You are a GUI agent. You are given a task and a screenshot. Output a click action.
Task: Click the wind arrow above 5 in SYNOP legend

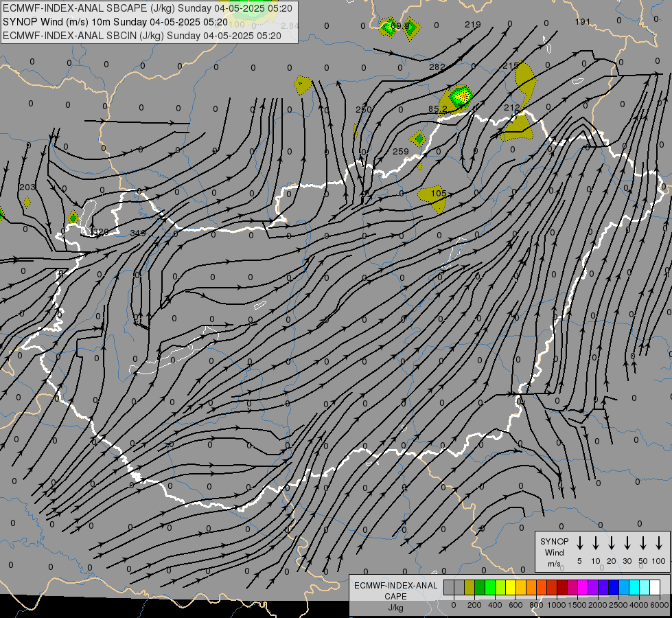tap(579, 543)
